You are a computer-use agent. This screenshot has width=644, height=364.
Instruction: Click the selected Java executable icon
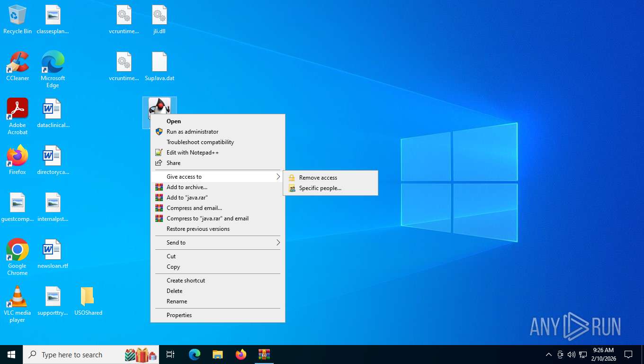click(x=160, y=106)
